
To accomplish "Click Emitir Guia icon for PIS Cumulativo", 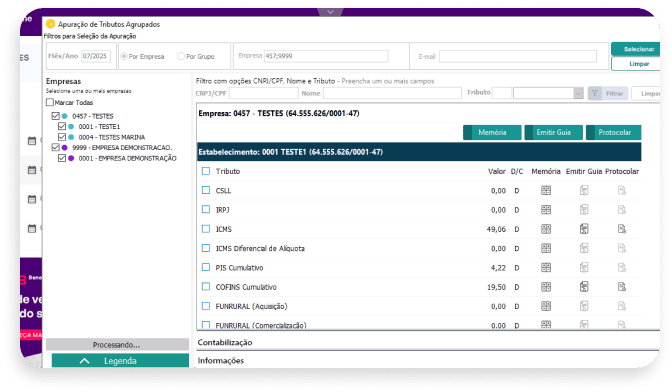I will [x=584, y=267].
